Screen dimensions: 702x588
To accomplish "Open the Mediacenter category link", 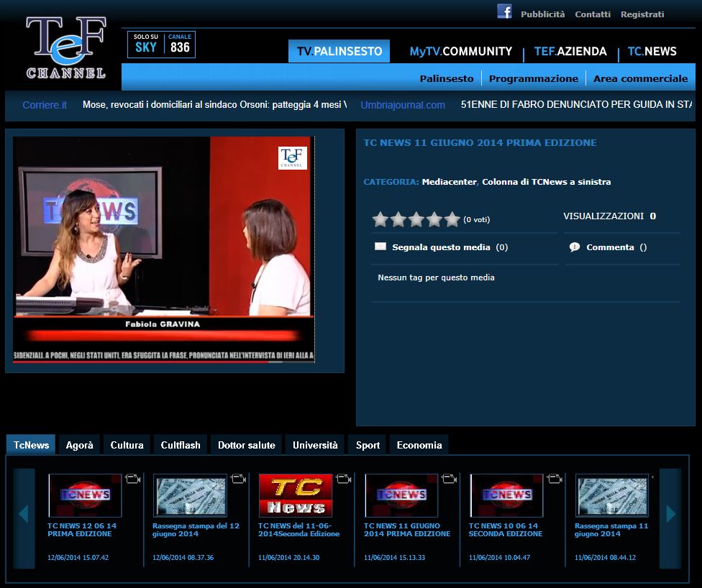I will (449, 182).
